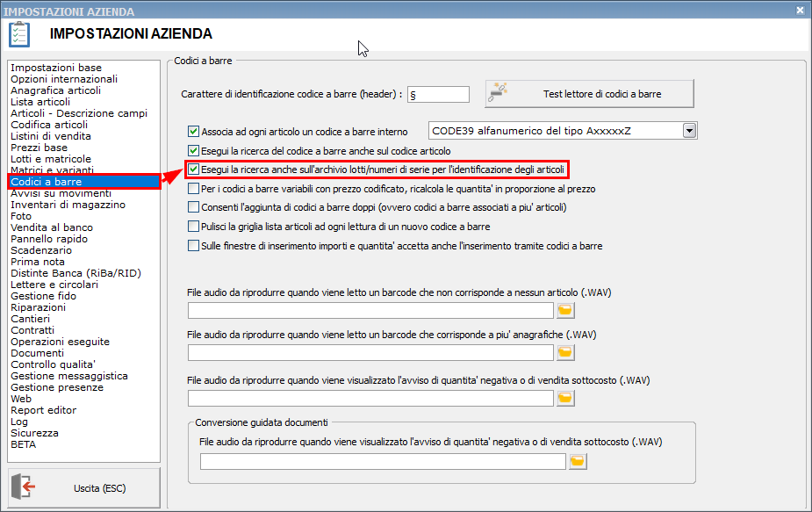This screenshot has height=512, width=812.
Task: Enable recalculating quantities for variable price barcodes
Action: coord(193,189)
